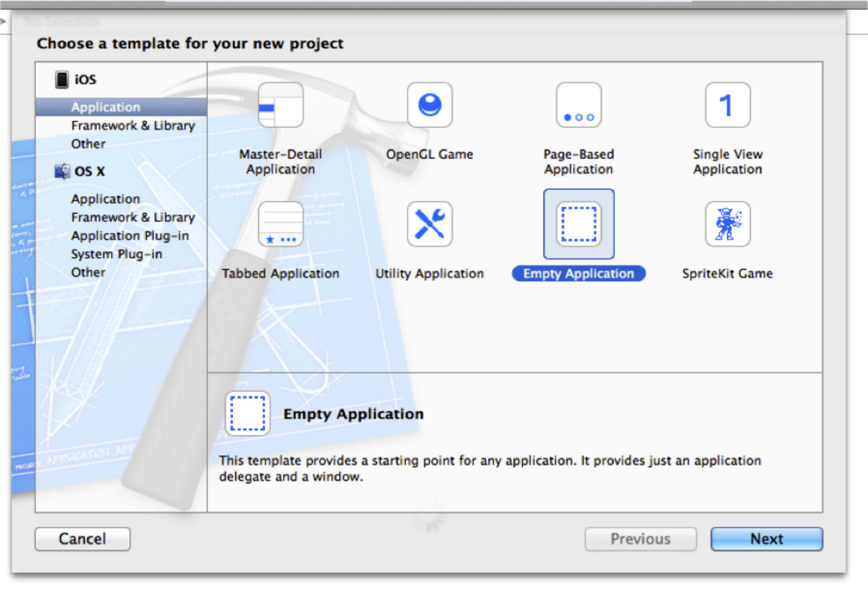Pick the Page-Based Application template icon
868x592 pixels.
(x=578, y=105)
